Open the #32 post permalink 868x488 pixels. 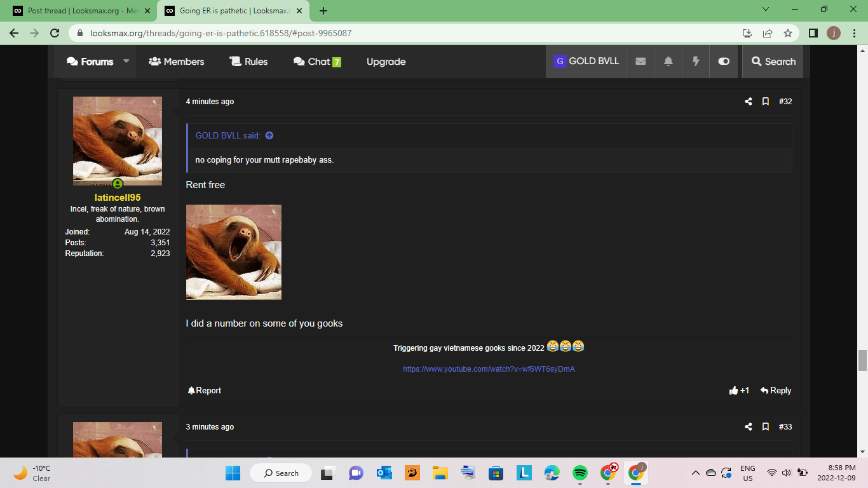(x=785, y=102)
